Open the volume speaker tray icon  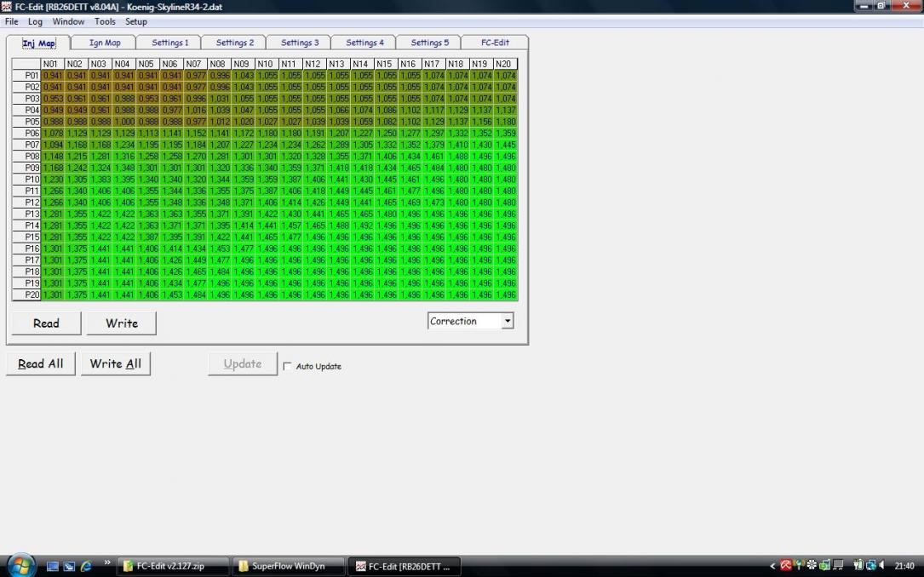click(881, 565)
